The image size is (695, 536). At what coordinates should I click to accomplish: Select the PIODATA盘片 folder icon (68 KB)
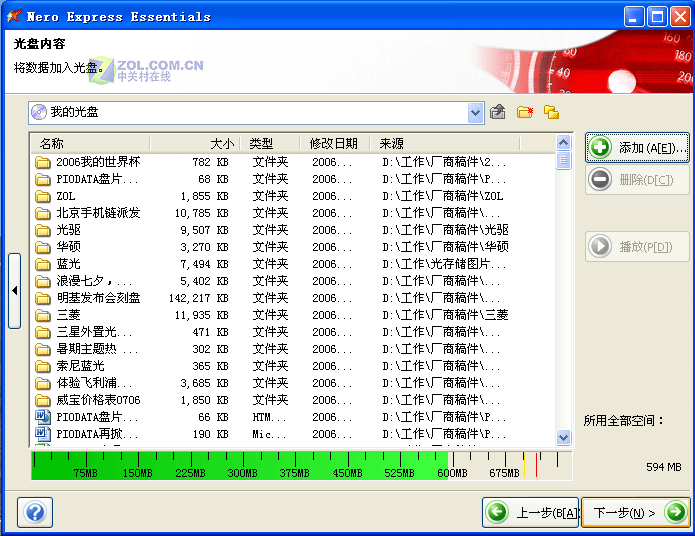[43, 179]
